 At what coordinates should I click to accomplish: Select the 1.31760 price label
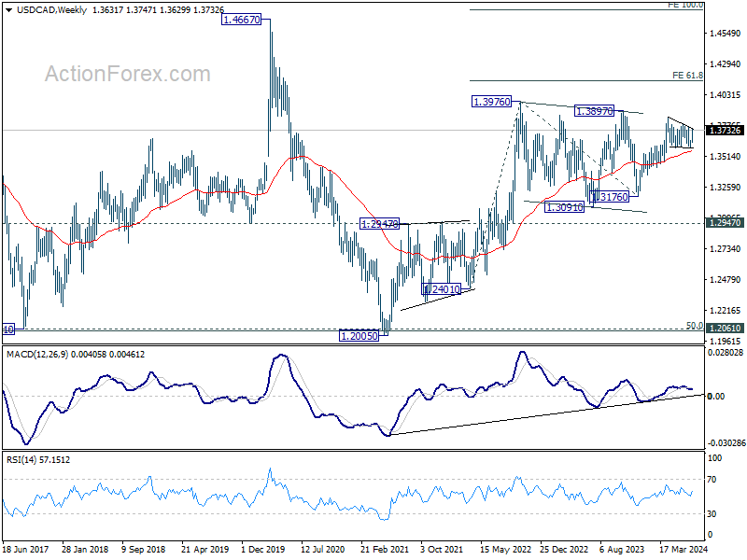610,197
